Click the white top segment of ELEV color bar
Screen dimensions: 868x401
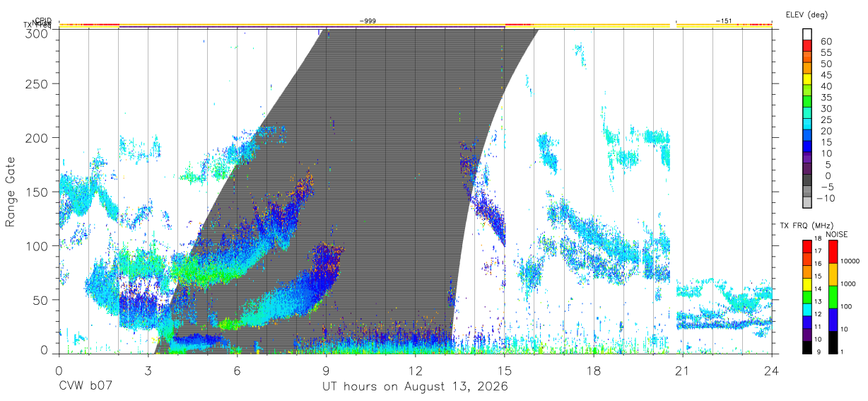[x=807, y=34]
